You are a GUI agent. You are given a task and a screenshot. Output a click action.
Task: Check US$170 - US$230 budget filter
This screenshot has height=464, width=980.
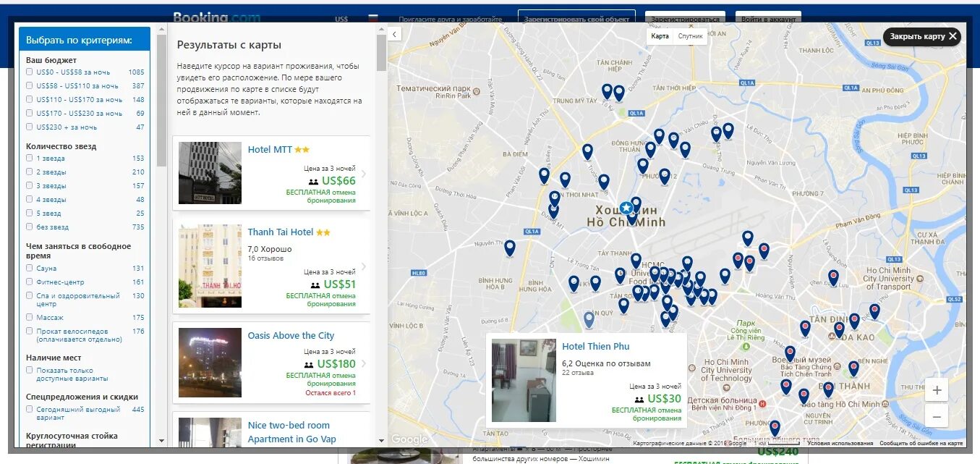point(29,114)
